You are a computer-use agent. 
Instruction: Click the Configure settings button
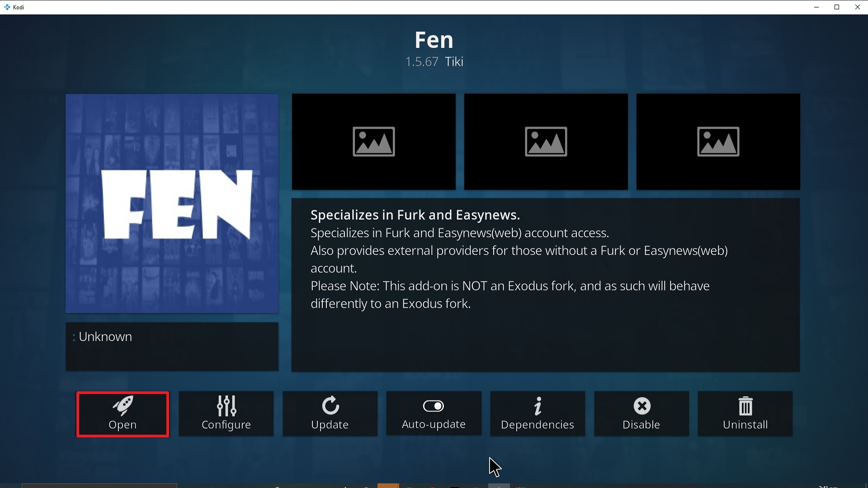click(226, 414)
